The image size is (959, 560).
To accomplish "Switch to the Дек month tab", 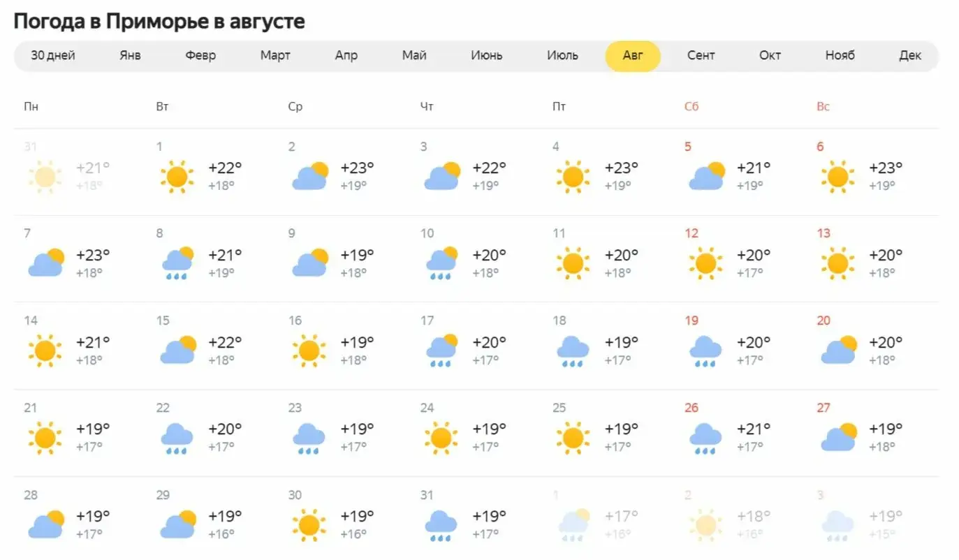I will [x=910, y=56].
